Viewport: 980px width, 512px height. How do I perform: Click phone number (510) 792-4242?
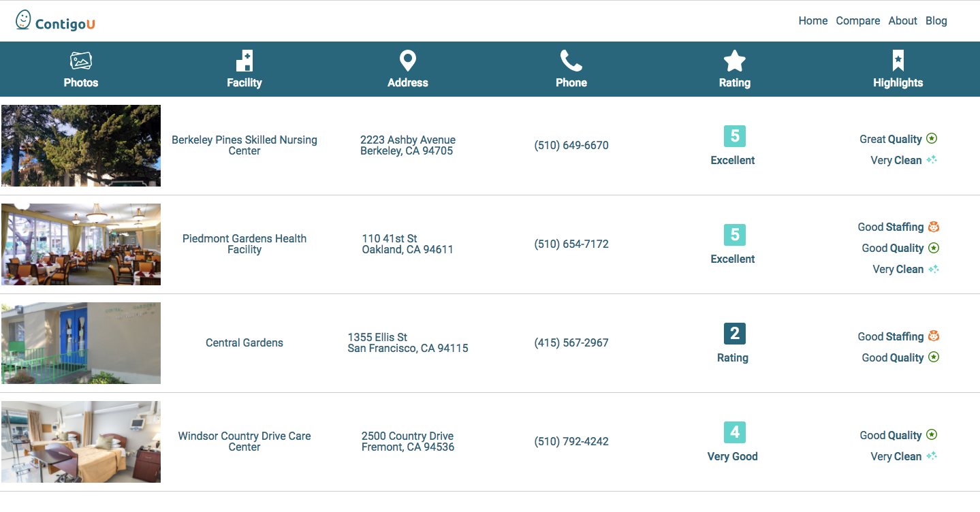(x=571, y=441)
